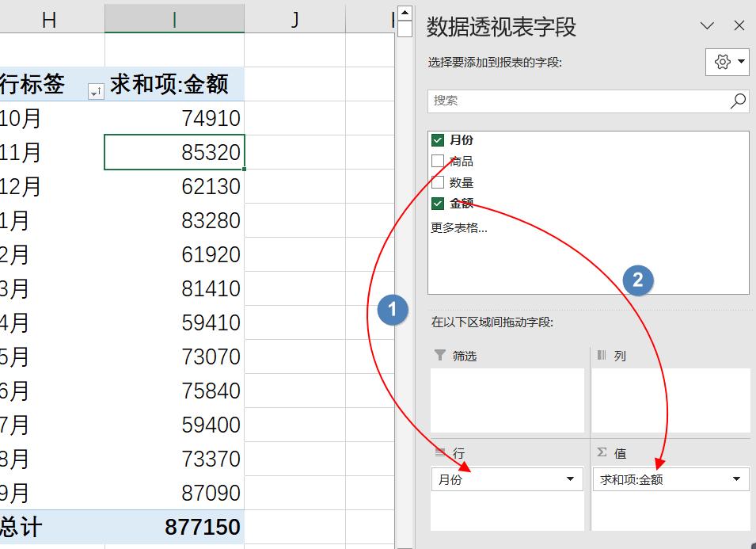This screenshot has width=756, height=549.
Task: Collapse the PivotTable Fields pane via the chevron
Action: click(707, 25)
